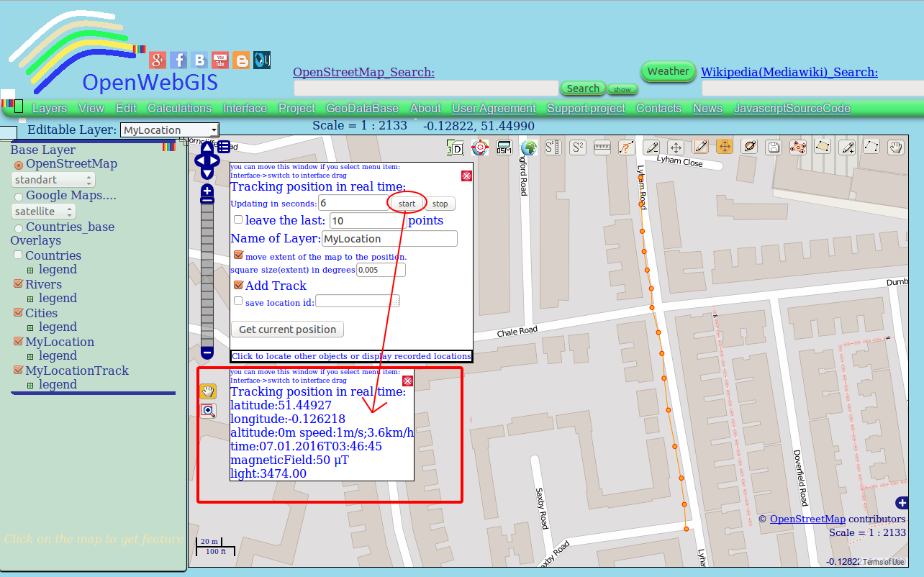Screen dimensions: 924x577
Task: Expand the MyLocationTrack legend
Action: tap(30, 386)
